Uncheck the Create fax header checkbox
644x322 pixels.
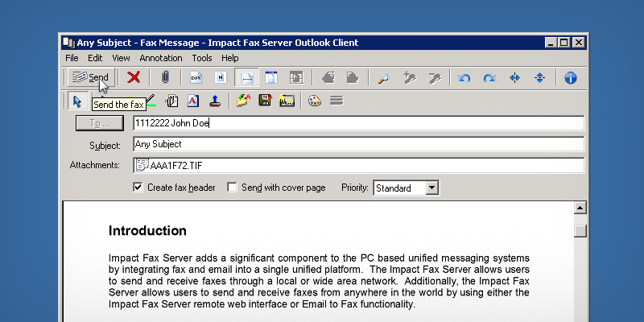pyautogui.click(x=138, y=188)
